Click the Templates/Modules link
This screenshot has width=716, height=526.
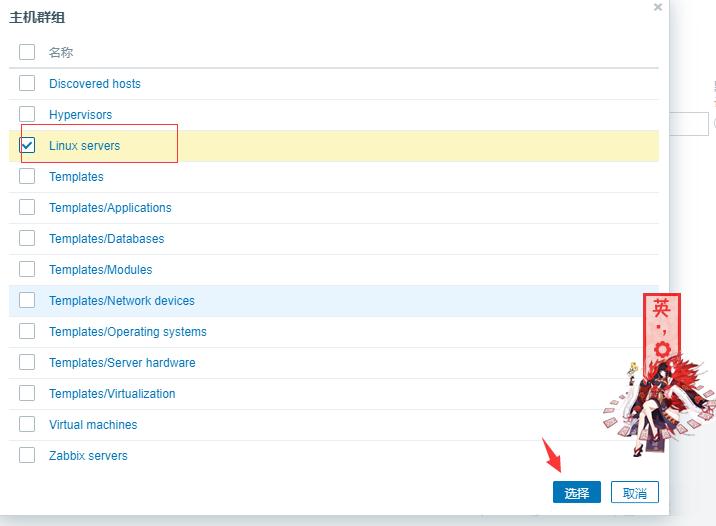[x=100, y=270]
